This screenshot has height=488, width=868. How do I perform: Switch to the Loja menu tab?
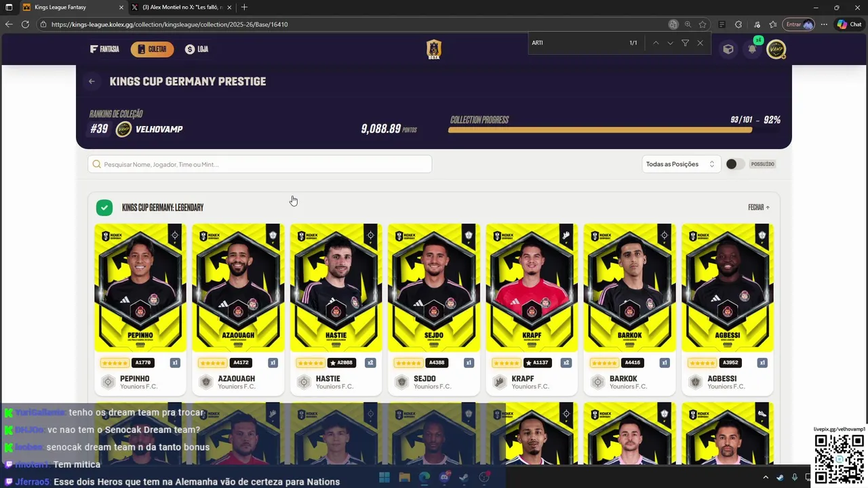point(197,49)
